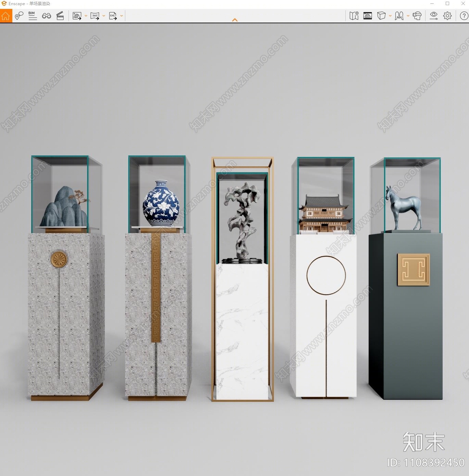Click the walk/fly navigation mode icon
Viewport: 469px width, 476px height.
click(x=399, y=16)
